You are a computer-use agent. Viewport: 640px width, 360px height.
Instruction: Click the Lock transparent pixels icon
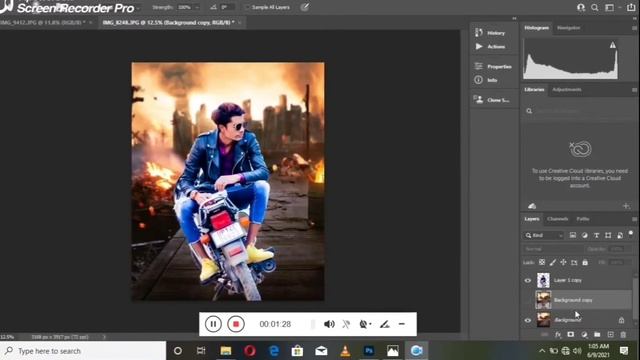point(542,262)
